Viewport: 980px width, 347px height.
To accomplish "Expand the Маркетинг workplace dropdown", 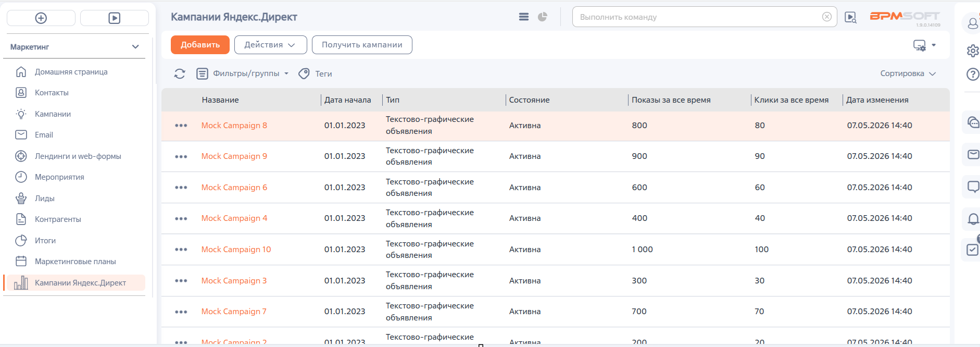I will pos(135,47).
